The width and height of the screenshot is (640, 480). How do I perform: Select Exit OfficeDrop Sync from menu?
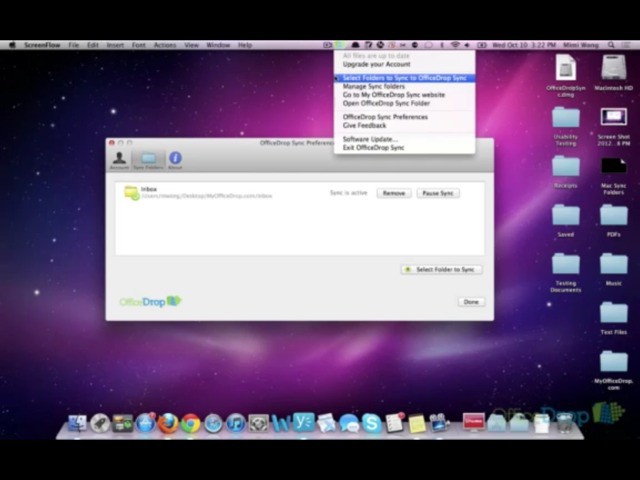(373, 148)
